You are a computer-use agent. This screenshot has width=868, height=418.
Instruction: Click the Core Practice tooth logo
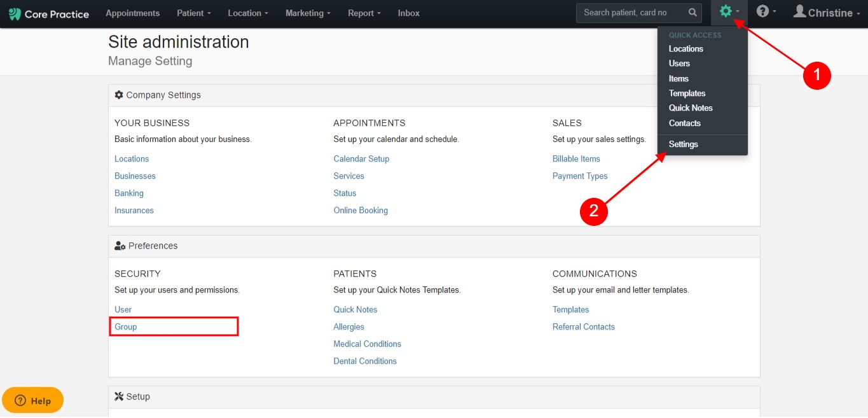click(x=15, y=13)
